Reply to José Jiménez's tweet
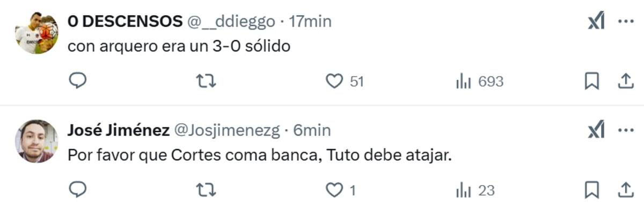644x207 pixels. point(78,189)
